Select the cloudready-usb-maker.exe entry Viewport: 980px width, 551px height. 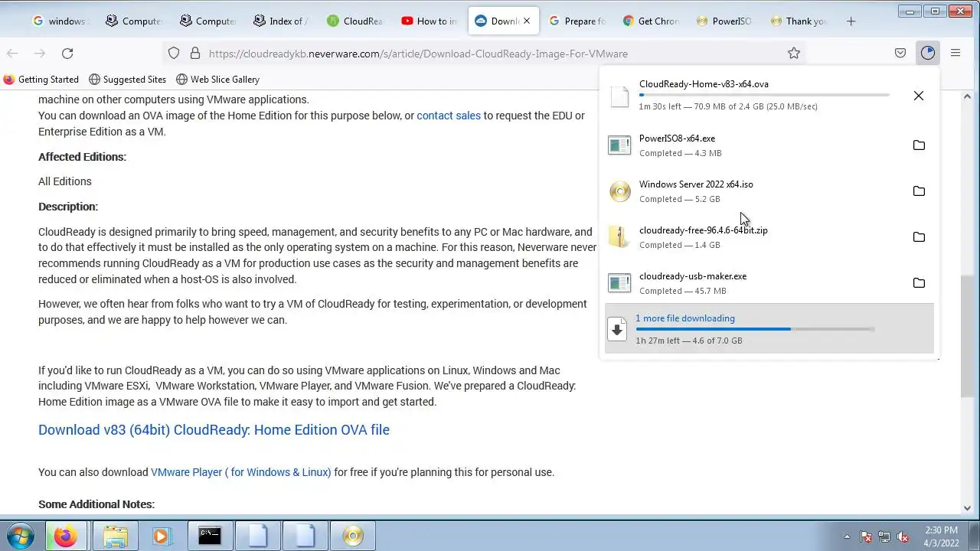(x=769, y=283)
